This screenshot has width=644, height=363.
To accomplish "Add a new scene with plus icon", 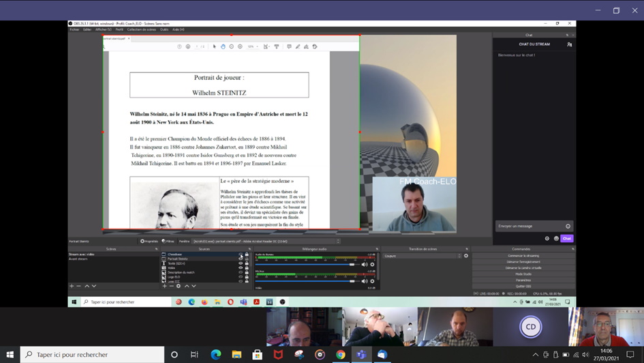I will (72, 286).
